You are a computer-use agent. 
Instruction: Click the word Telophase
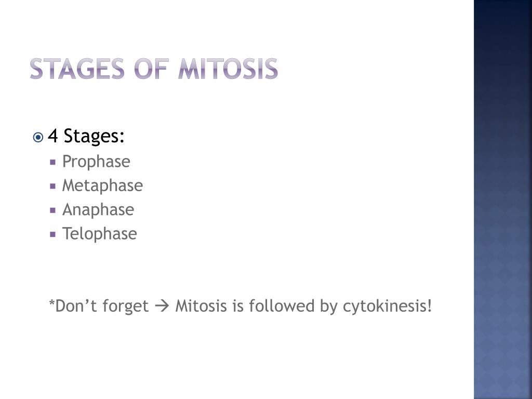click(99, 234)
